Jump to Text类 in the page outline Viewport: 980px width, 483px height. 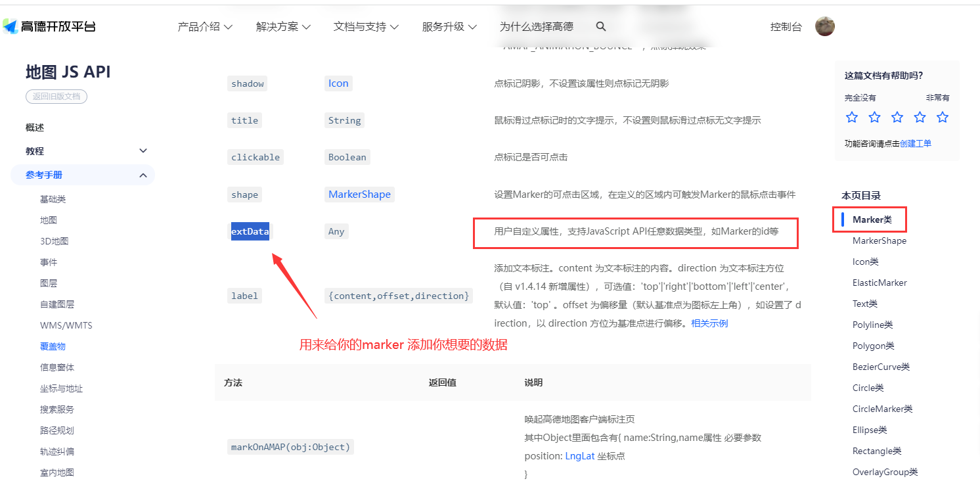point(864,303)
